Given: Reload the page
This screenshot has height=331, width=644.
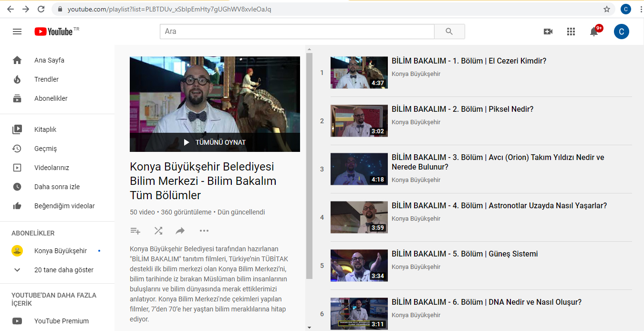Looking at the screenshot, I should (41, 9).
